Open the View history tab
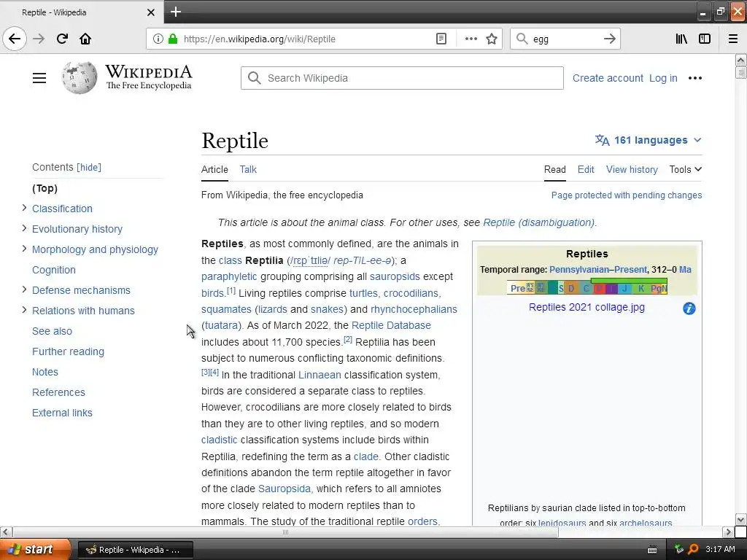Screen dimensions: 747x560 632,169
